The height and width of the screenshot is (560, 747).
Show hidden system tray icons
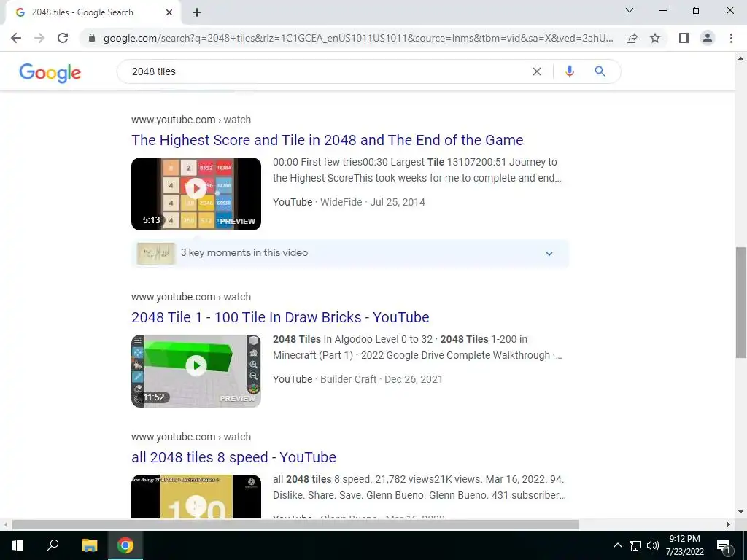(x=617, y=545)
